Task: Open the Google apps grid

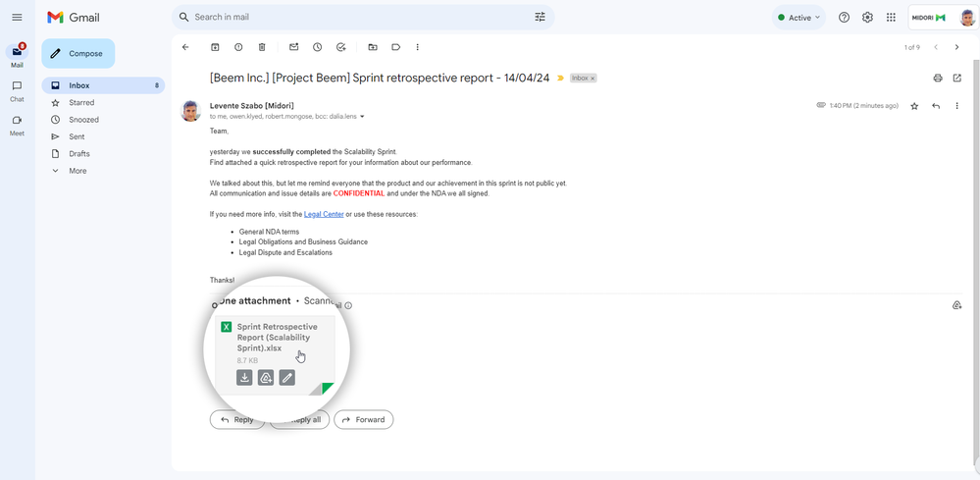Action: 892,18
